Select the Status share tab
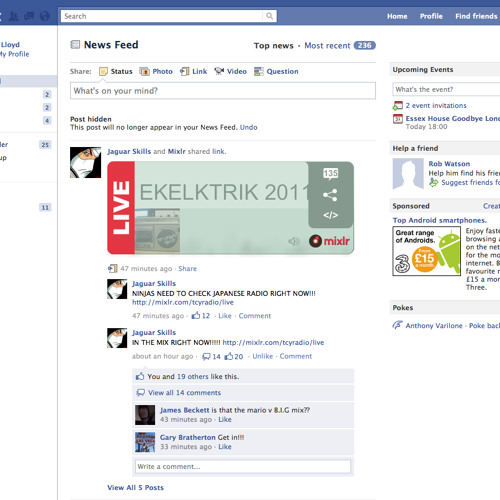This screenshot has width=500, height=500. coord(121,71)
